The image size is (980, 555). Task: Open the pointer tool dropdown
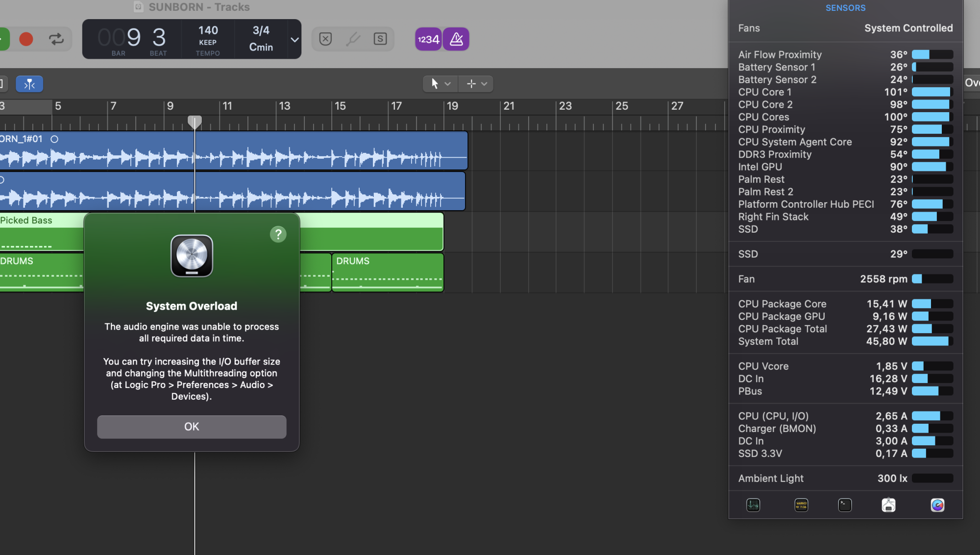(440, 84)
